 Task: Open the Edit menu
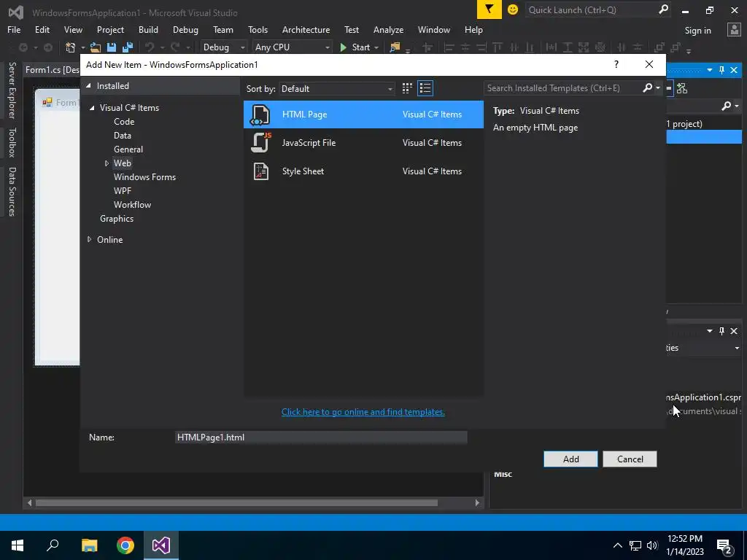[42, 29]
